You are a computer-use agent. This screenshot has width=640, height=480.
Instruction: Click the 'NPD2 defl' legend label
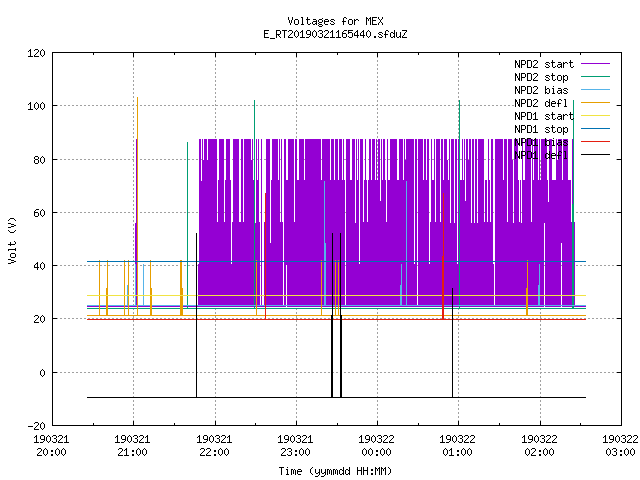[541, 103]
